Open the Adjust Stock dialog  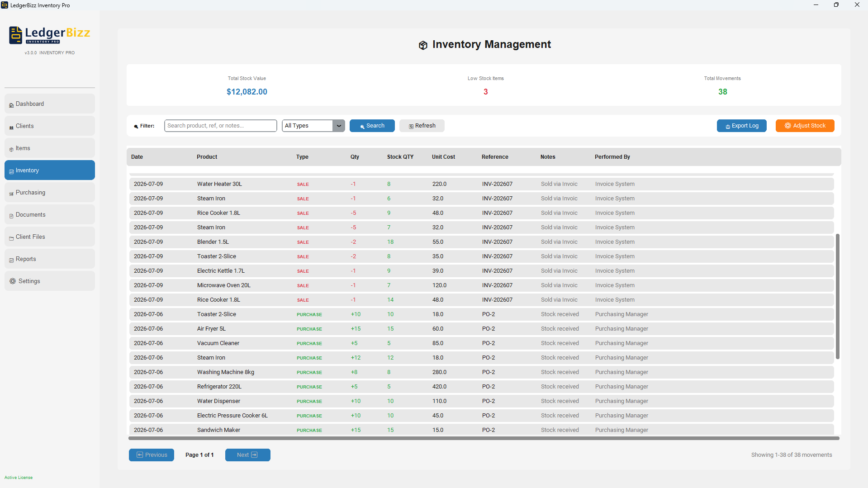(x=805, y=126)
